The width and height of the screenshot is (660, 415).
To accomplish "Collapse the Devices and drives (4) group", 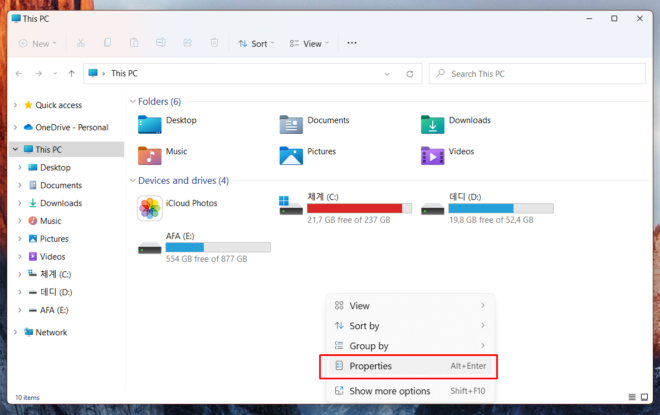I will [x=133, y=181].
